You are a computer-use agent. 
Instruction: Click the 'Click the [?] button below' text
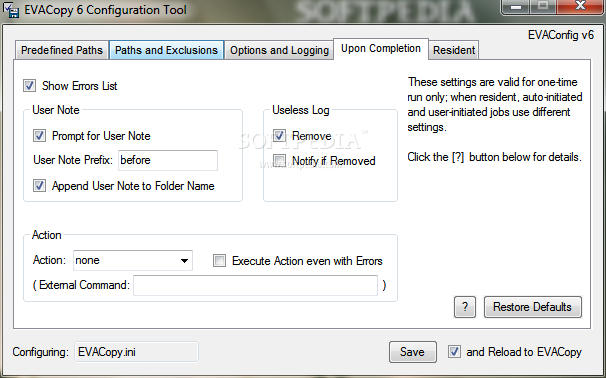(x=494, y=157)
